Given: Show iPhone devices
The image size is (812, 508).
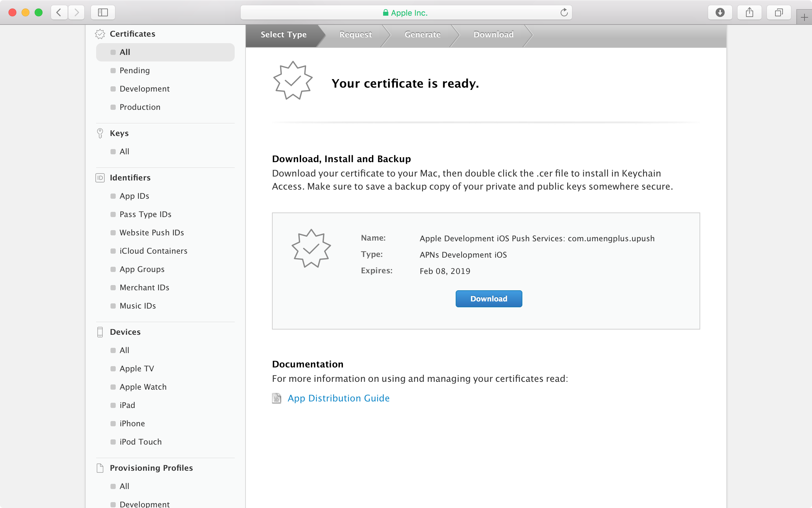Looking at the screenshot, I should (132, 424).
